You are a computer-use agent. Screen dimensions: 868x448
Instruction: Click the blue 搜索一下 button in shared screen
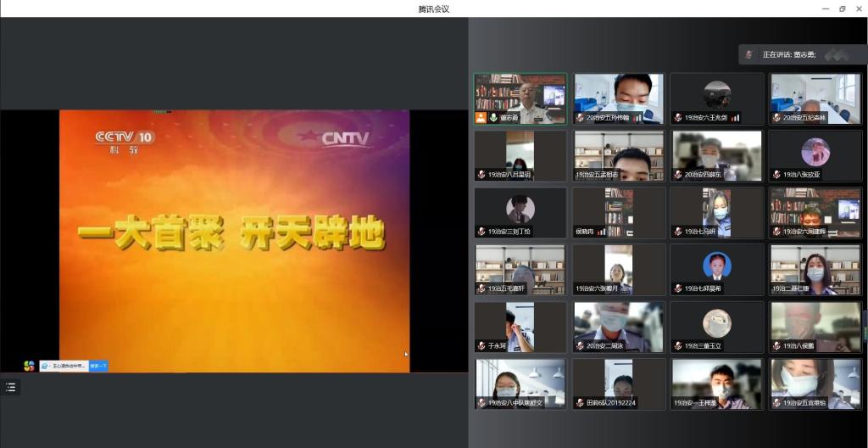coord(98,367)
